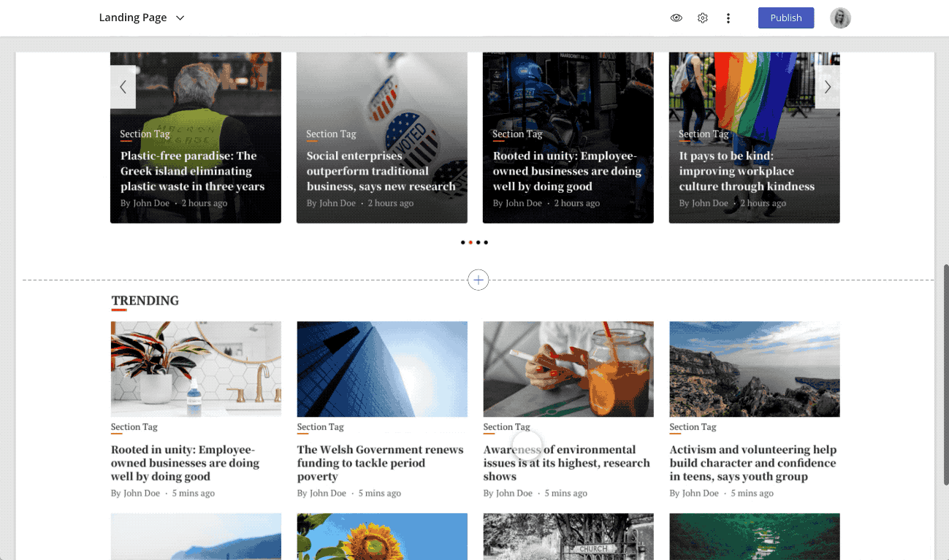949x560 pixels.
Task: Click the preview eye icon
Action: coord(677,18)
